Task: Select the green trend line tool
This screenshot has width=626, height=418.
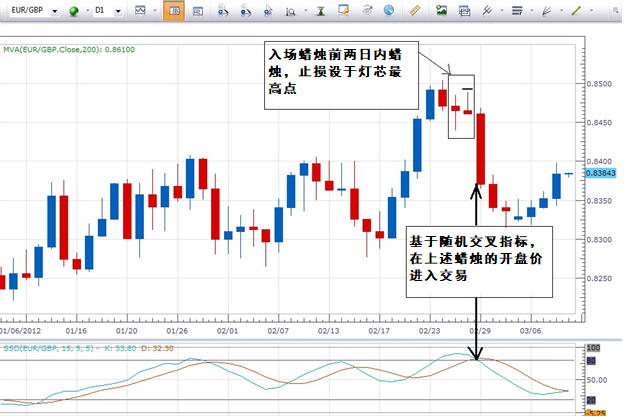Action: [x=576, y=11]
